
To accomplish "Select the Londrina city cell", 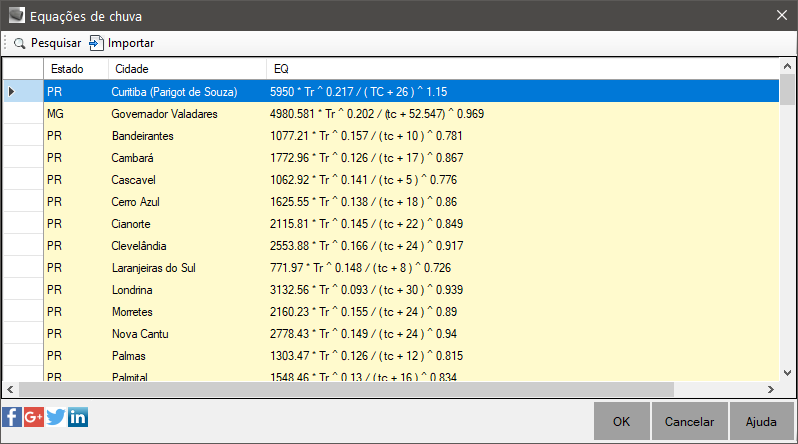I will click(x=187, y=289).
